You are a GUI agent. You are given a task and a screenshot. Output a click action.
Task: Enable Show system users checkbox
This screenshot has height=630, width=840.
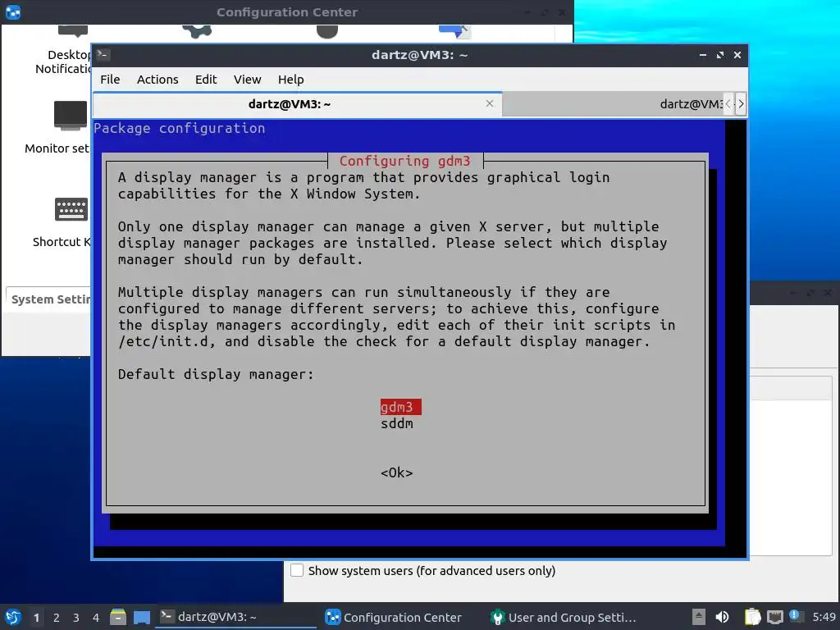tap(297, 570)
